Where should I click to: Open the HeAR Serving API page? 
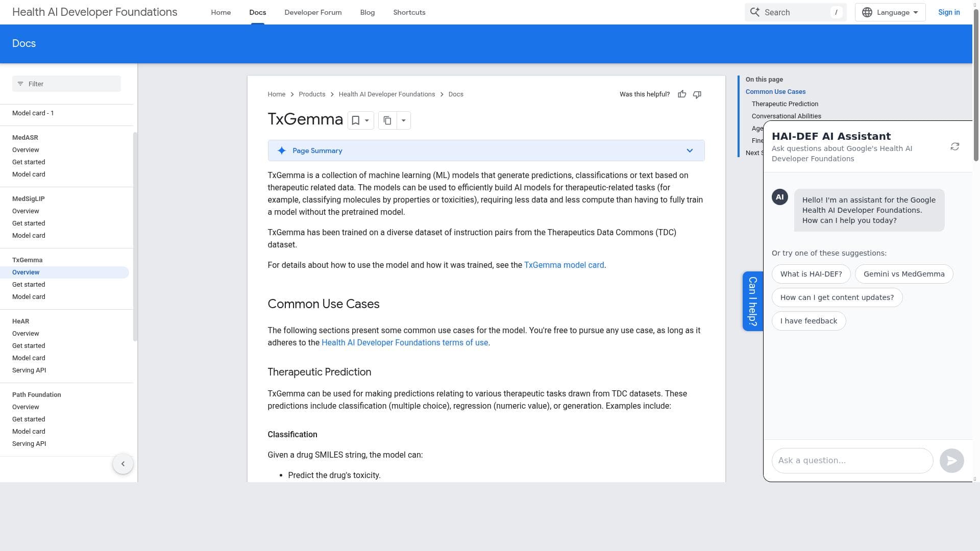pyautogui.click(x=29, y=370)
